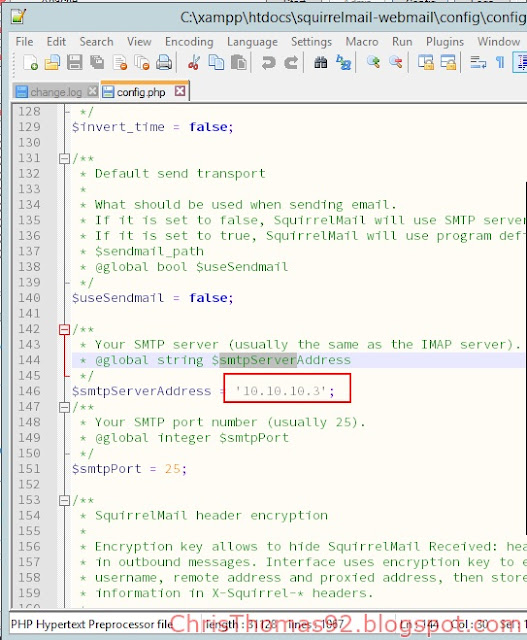Click 'SquirrelMail header encryption' comment

coord(211,516)
